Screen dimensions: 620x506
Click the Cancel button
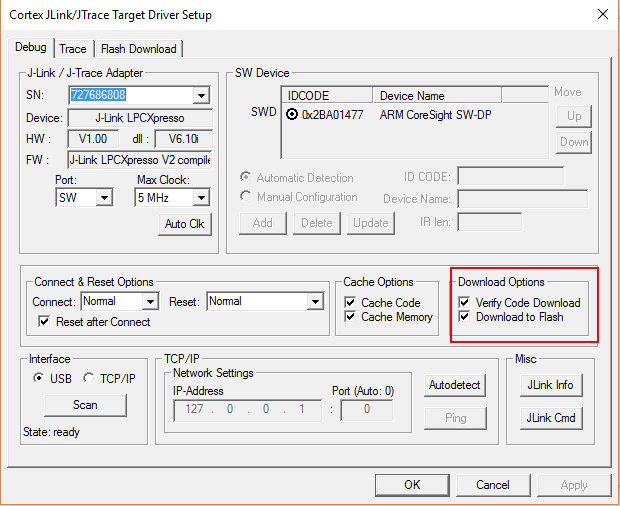493,485
